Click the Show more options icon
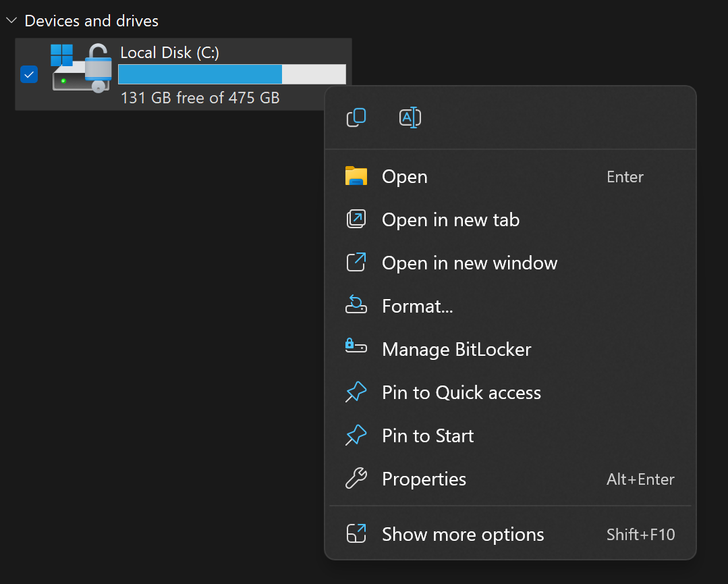The width and height of the screenshot is (728, 584). [356, 534]
